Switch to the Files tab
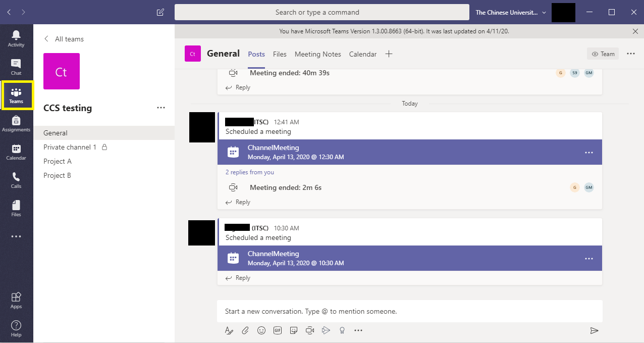 (280, 54)
